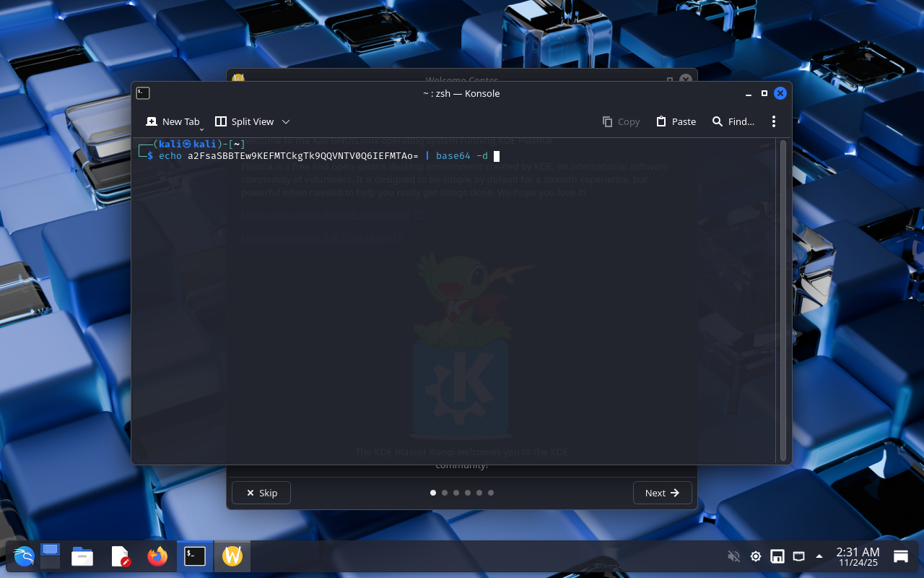924x578 pixels.
Task: Expand the New Tab profile dropdown arrow
Action: [201, 129]
